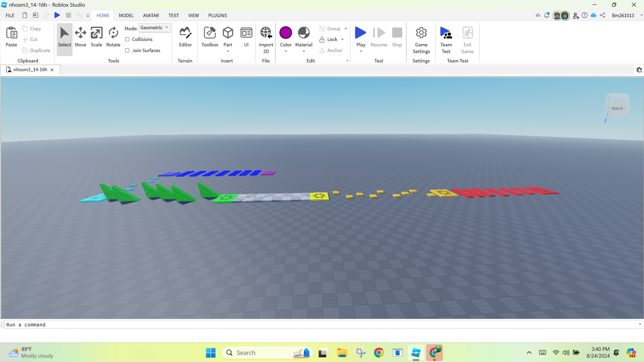This screenshot has width=644, height=362.
Task: Click the purple Color swatch
Action: [286, 33]
